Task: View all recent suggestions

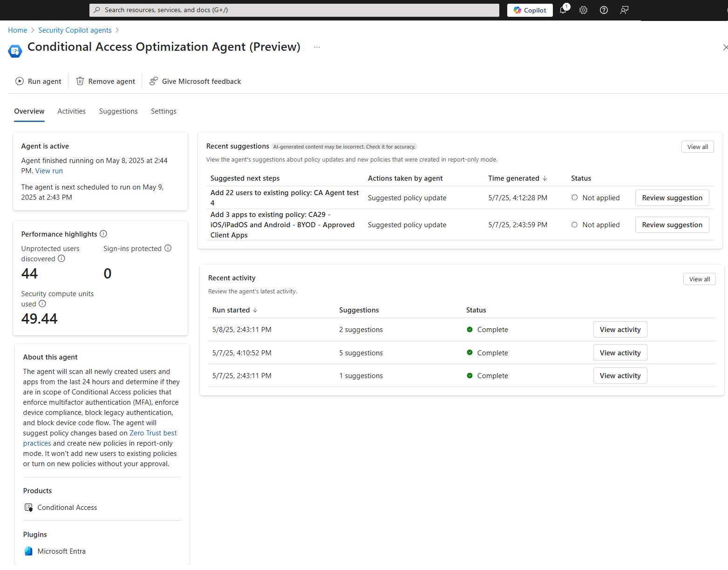Action: (698, 147)
